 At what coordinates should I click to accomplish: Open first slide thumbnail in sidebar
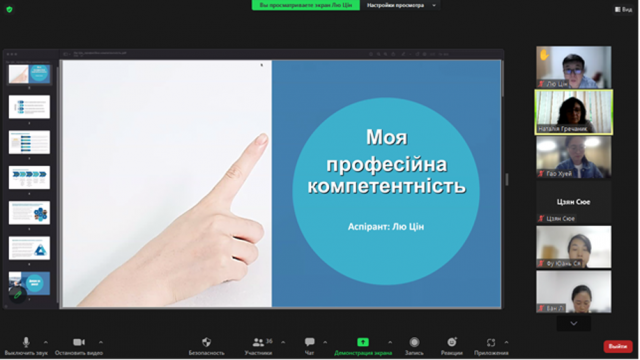(x=29, y=74)
